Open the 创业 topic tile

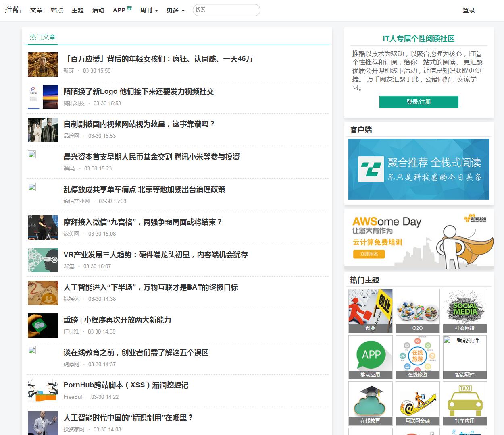click(x=370, y=311)
